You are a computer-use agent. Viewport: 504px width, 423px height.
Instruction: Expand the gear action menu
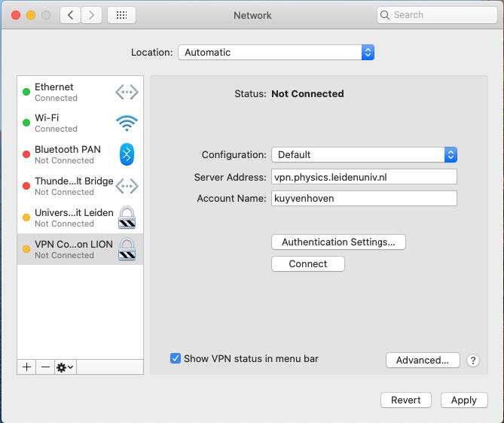tap(65, 367)
